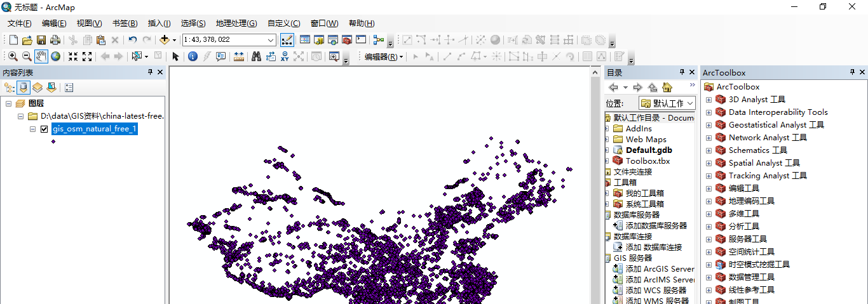Switch the contents list to List By Drawing Order
This screenshot has height=304, width=868.
tap(9, 88)
